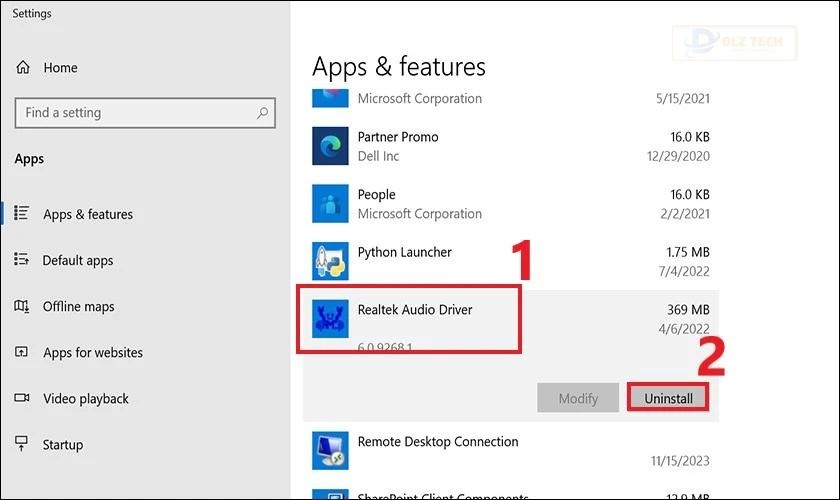Click the Python Launcher icon
Image resolution: width=840 pixels, height=500 pixels.
tap(330, 261)
